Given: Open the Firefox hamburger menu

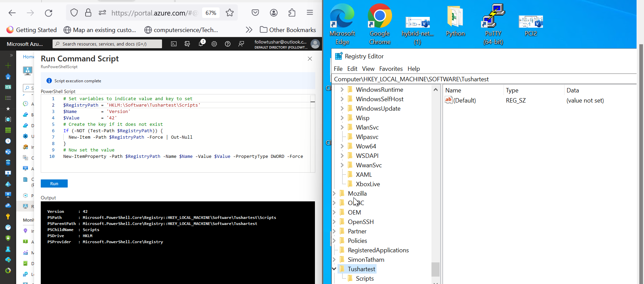Looking at the screenshot, I should (x=310, y=13).
